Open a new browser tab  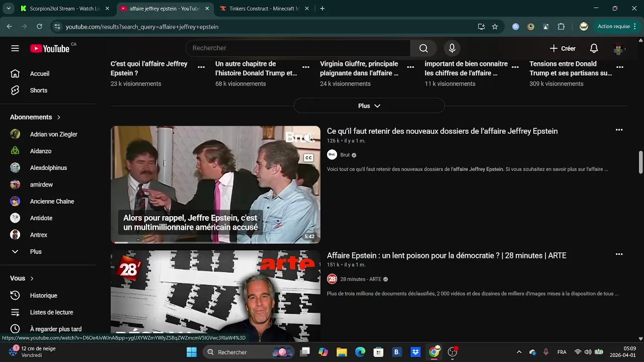coord(323,9)
